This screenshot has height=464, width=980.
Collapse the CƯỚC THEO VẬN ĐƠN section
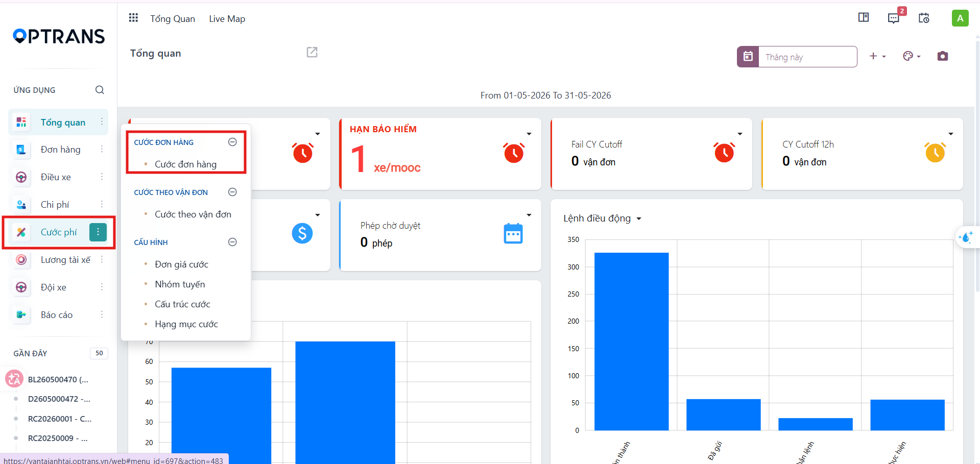coord(232,192)
